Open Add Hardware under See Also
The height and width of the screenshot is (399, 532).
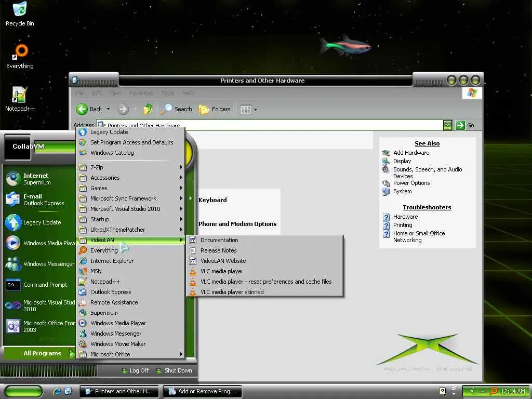(411, 153)
